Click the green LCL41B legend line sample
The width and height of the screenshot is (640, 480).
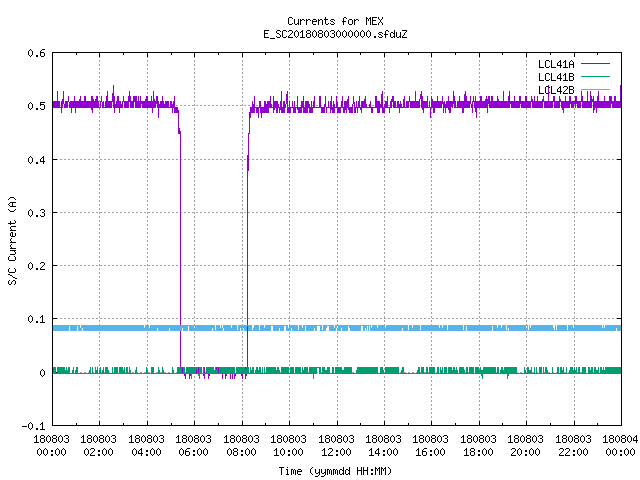pyautogui.click(x=595, y=76)
